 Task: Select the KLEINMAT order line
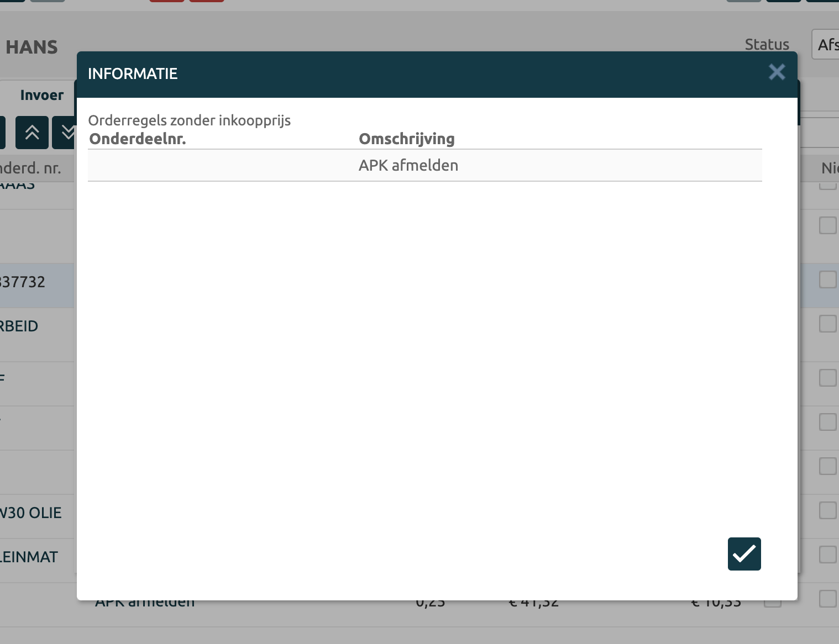[x=29, y=557]
